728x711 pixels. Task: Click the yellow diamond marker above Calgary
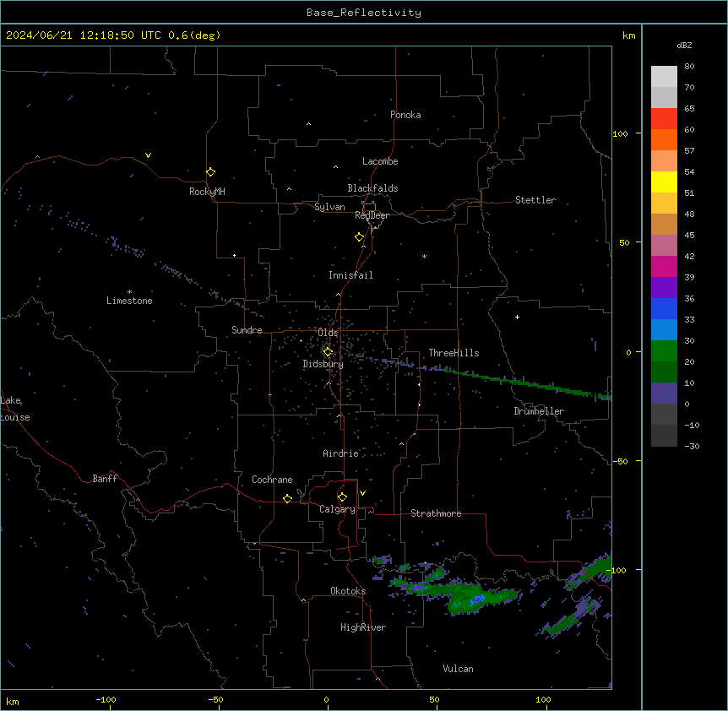click(342, 497)
